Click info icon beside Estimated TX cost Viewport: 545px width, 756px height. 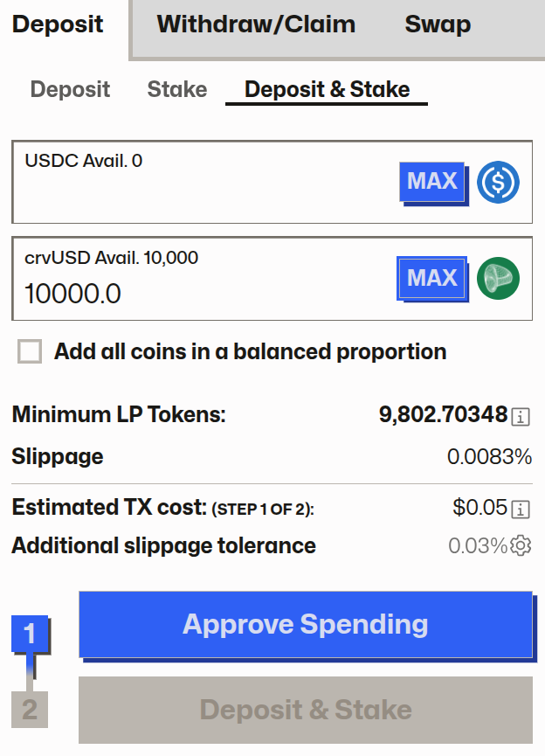click(x=521, y=509)
